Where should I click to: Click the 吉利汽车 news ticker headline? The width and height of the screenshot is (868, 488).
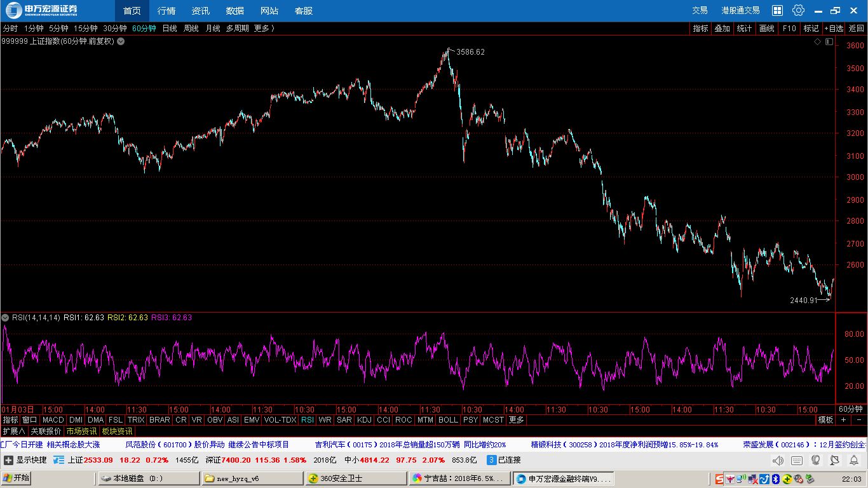click(410, 445)
